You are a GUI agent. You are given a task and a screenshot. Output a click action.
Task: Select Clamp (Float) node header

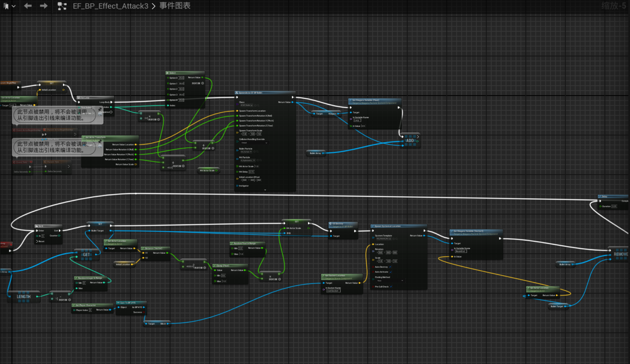pos(230,265)
